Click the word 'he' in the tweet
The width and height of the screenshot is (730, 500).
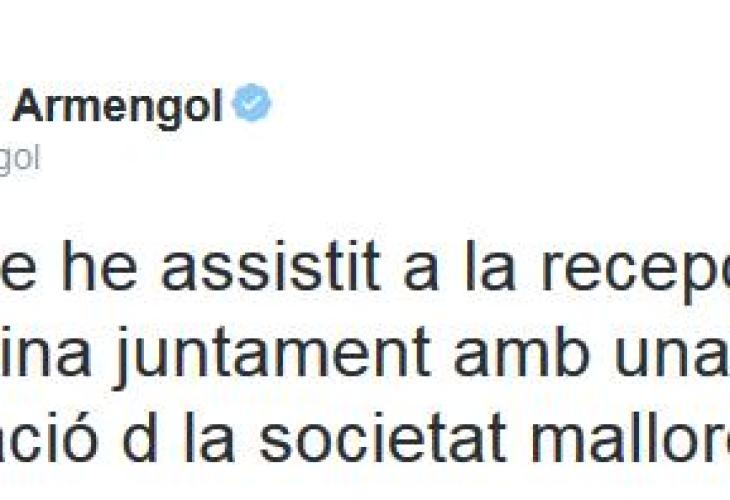pyautogui.click(x=100, y=266)
